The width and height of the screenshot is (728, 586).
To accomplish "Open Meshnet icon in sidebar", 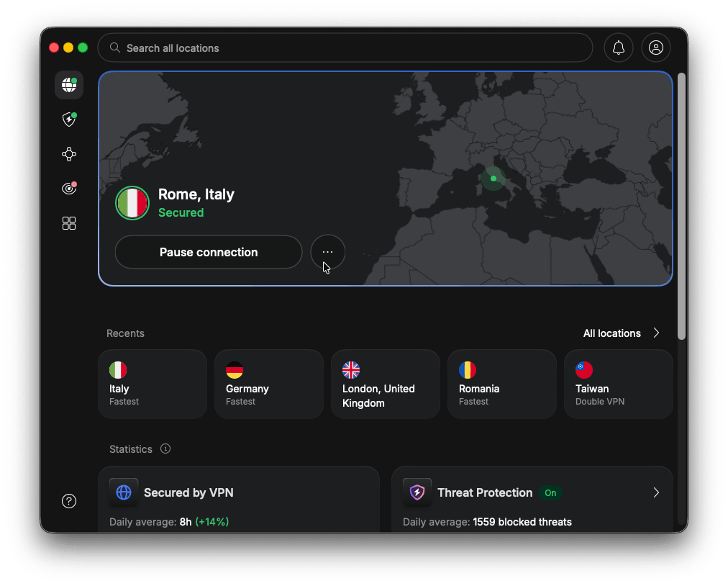I will point(69,154).
